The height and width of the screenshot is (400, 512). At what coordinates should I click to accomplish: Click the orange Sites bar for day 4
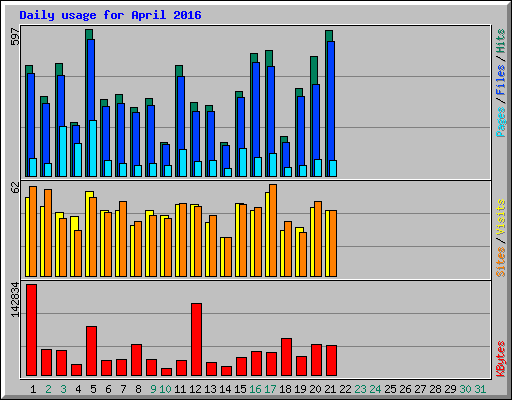(78, 254)
